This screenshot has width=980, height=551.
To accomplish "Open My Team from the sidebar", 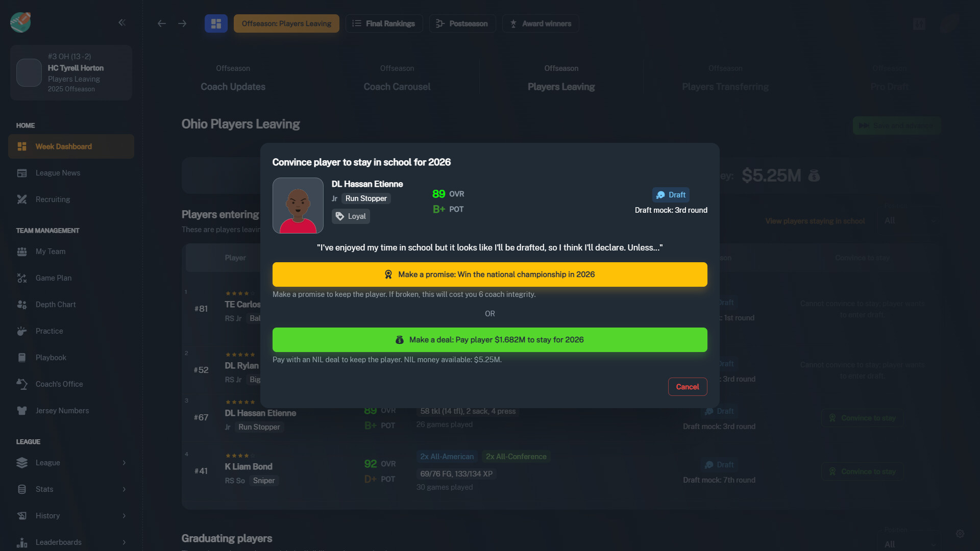I will 49,251.
